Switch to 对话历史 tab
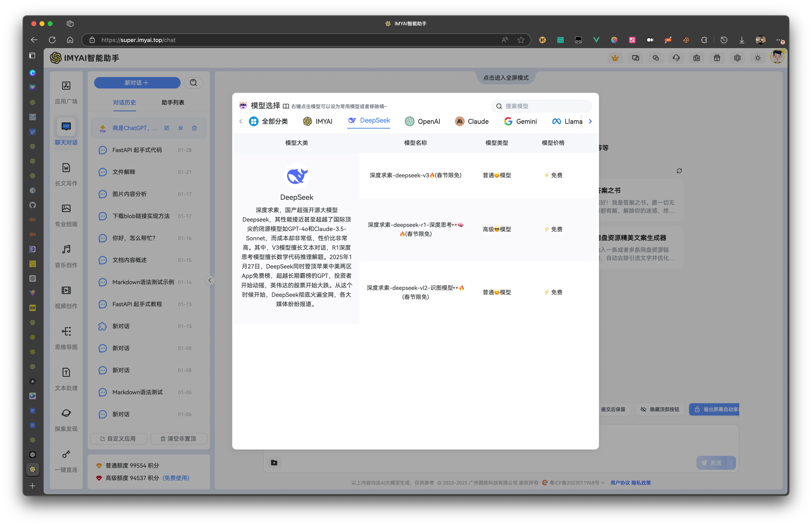 (x=125, y=102)
